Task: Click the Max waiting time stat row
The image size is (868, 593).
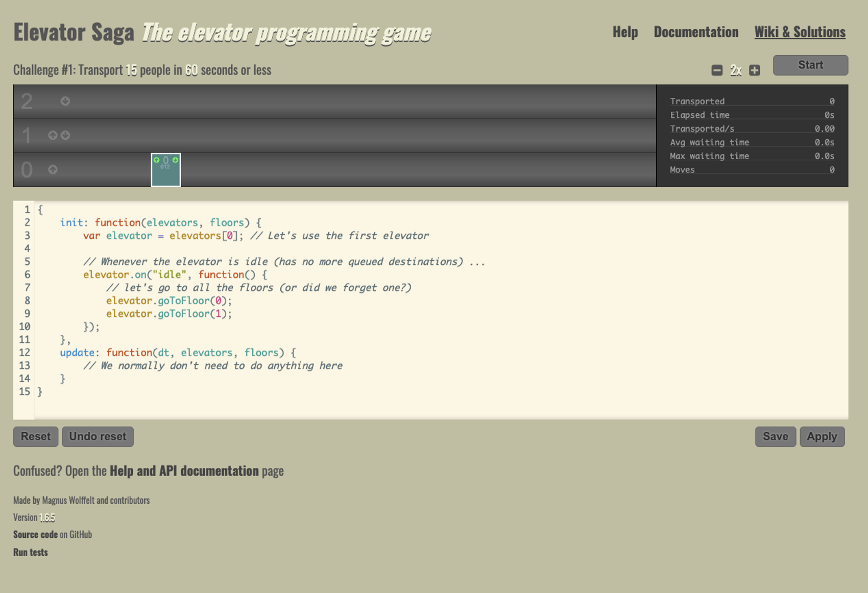Action: [752, 156]
